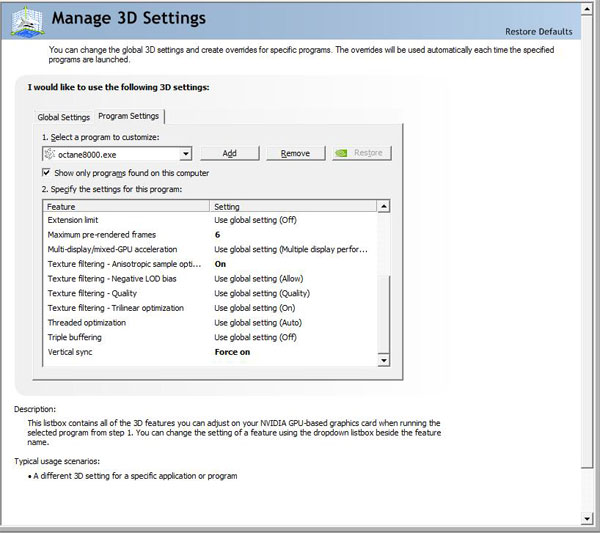Open the Triple buffering setting value

255,337
